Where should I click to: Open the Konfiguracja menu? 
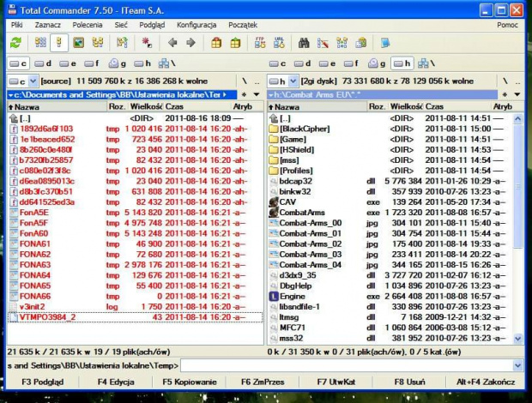[196, 25]
